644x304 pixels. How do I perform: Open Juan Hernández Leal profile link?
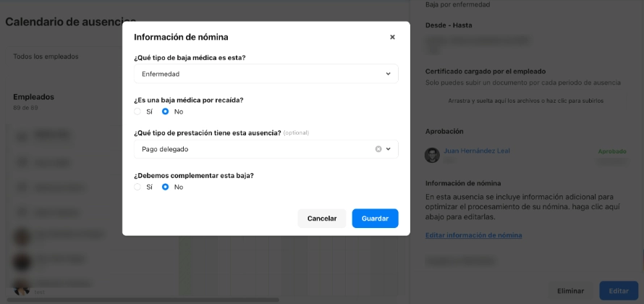[477, 151]
